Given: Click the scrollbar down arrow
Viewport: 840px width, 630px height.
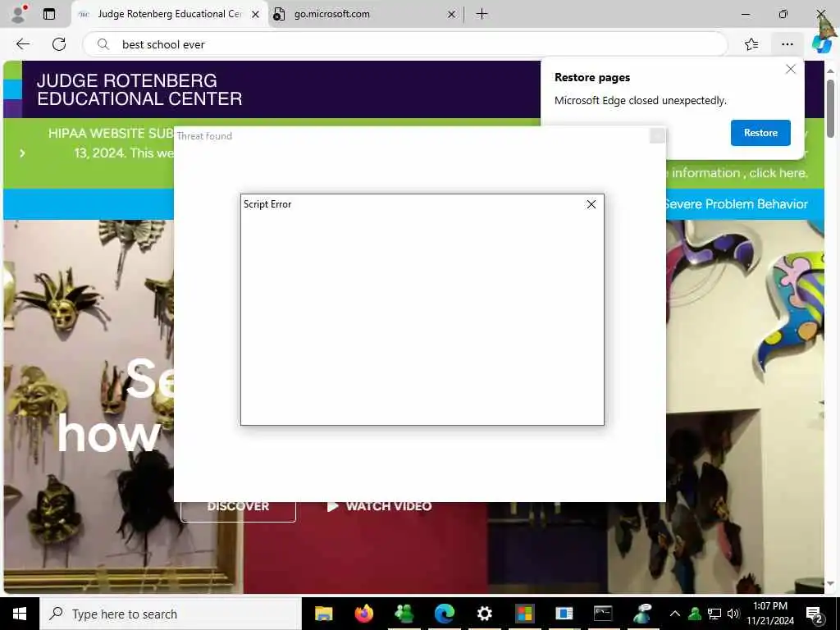Looking at the screenshot, I should coord(831,583).
